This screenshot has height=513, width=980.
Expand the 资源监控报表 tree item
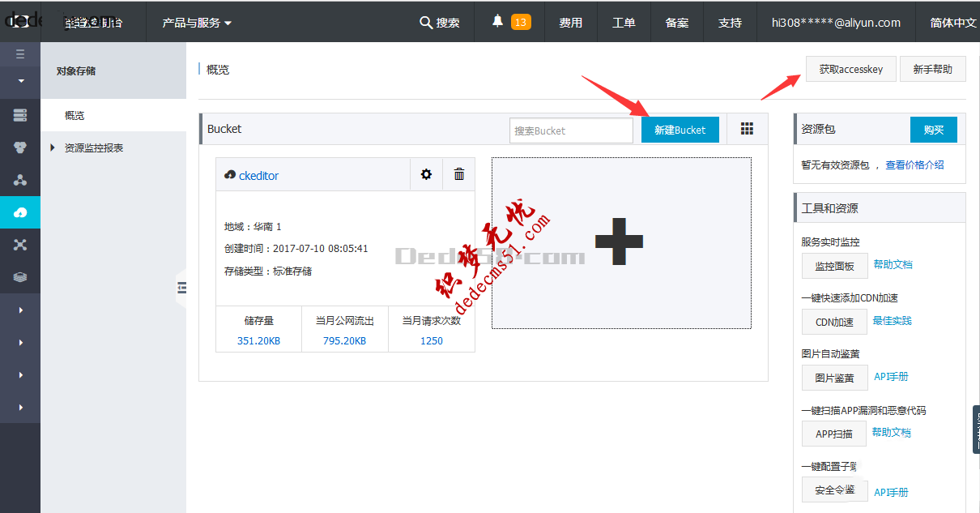click(53, 147)
